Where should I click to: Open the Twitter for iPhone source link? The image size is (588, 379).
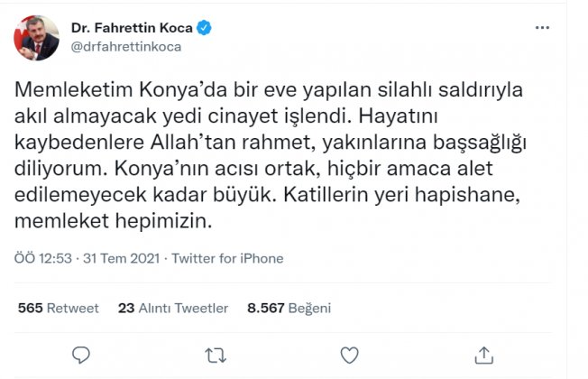[x=227, y=259]
